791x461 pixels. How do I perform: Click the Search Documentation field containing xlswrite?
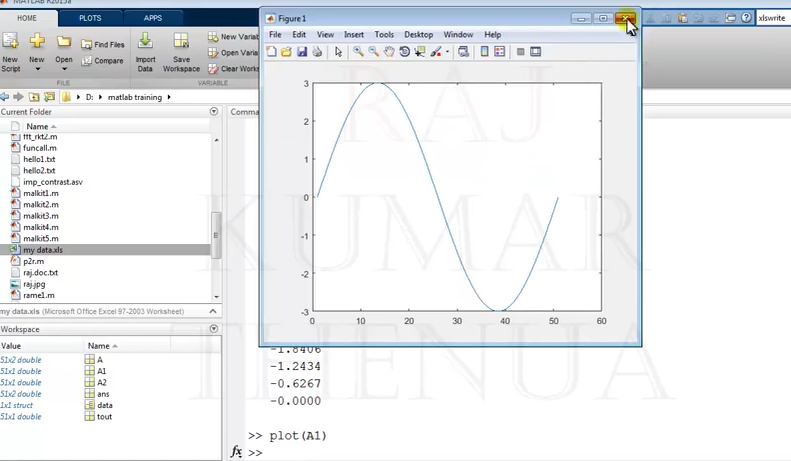tap(773, 18)
